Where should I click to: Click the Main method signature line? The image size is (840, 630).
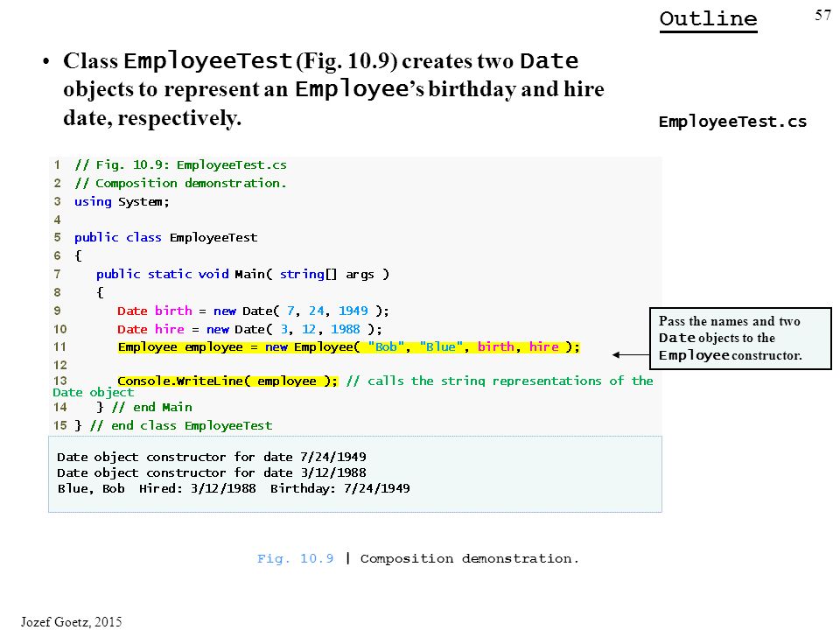tap(242, 274)
